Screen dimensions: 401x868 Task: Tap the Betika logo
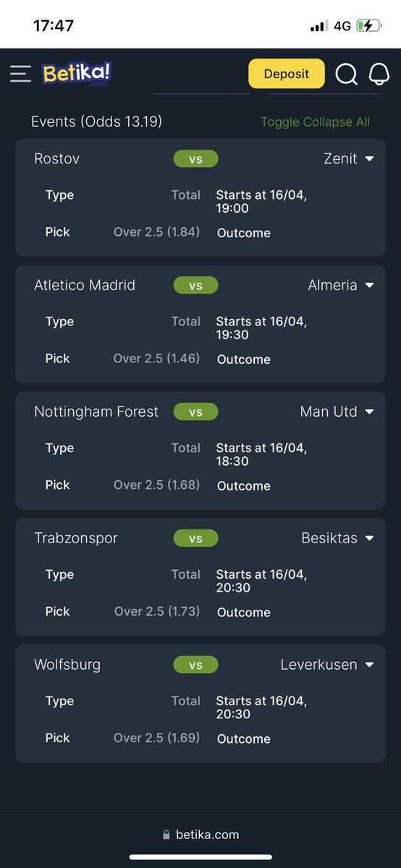point(77,74)
